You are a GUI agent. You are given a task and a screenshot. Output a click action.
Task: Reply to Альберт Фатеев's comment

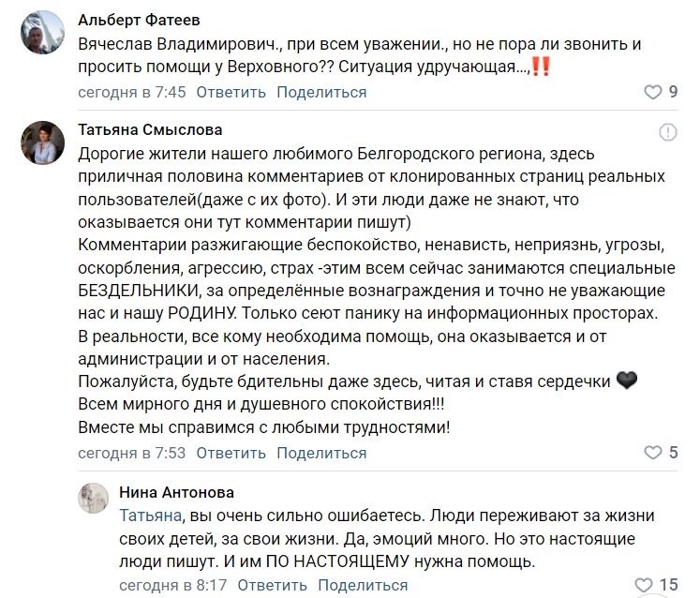point(231,92)
